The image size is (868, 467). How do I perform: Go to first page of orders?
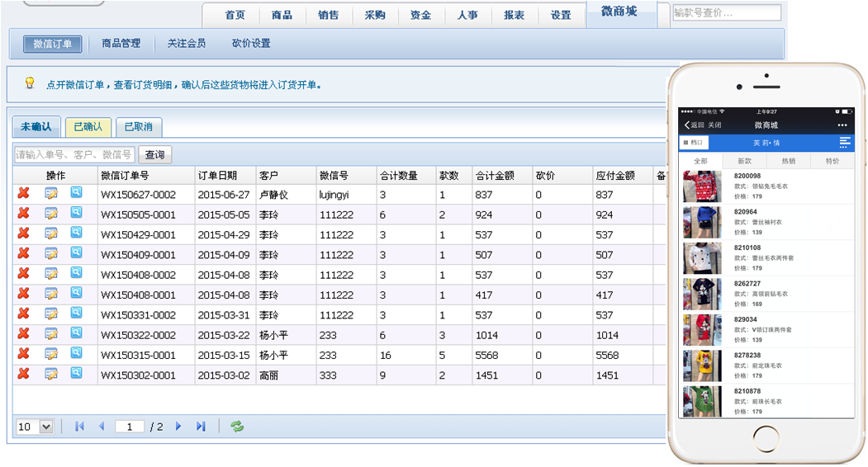(x=80, y=427)
